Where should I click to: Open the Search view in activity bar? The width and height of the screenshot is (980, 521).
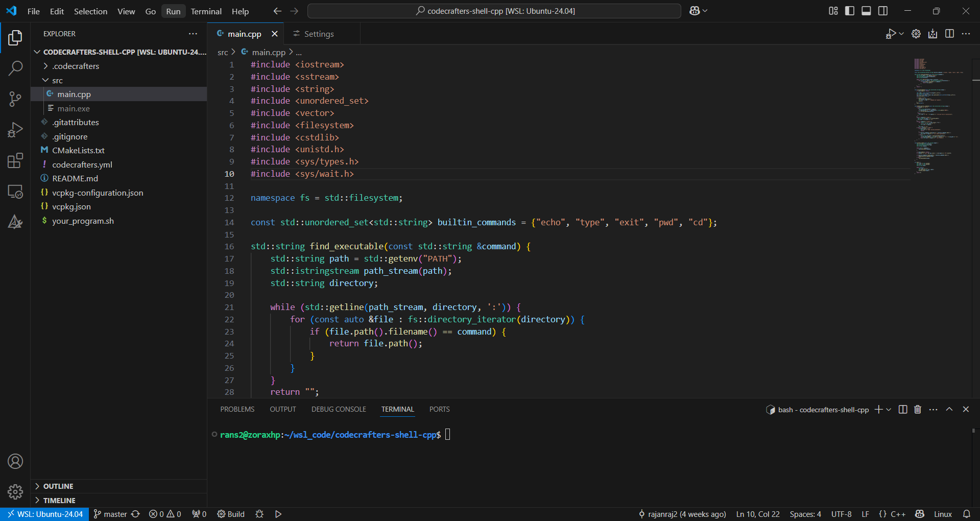(x=15, y=68)
